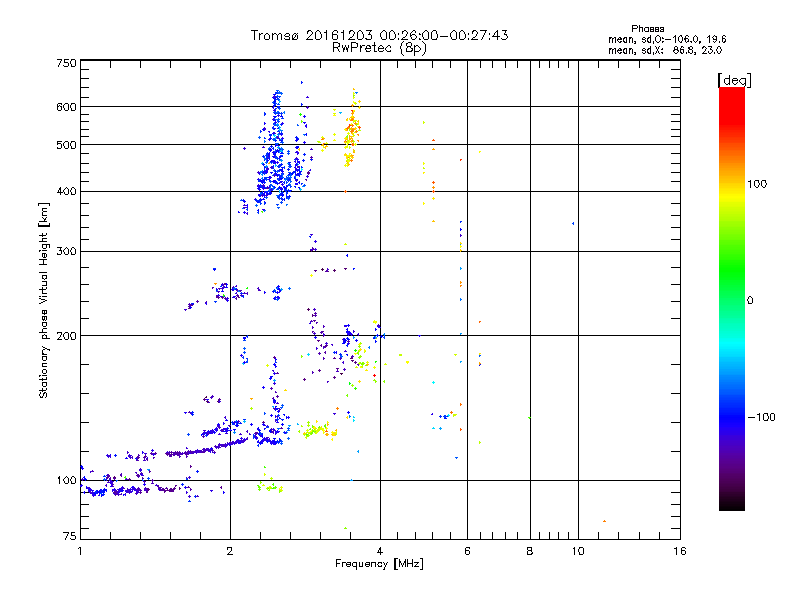
Task: Click the y-axis tick label '400'
Action: tap(66, 192)
